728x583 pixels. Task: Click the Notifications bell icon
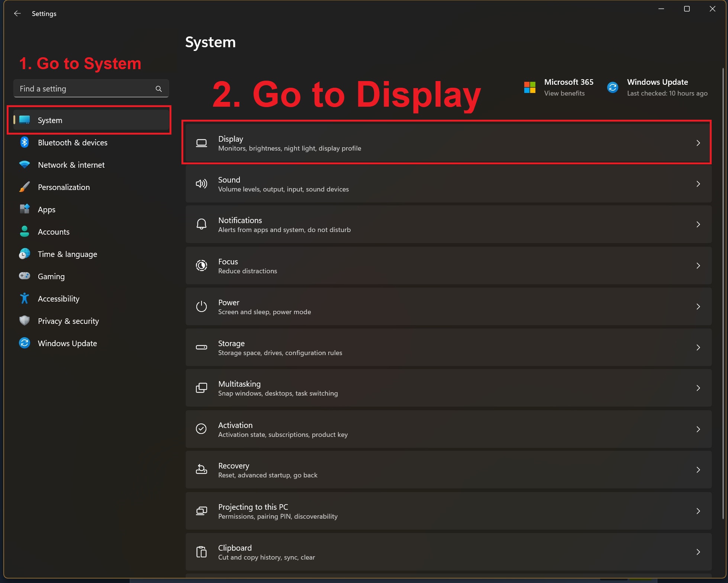click(201, 224)
